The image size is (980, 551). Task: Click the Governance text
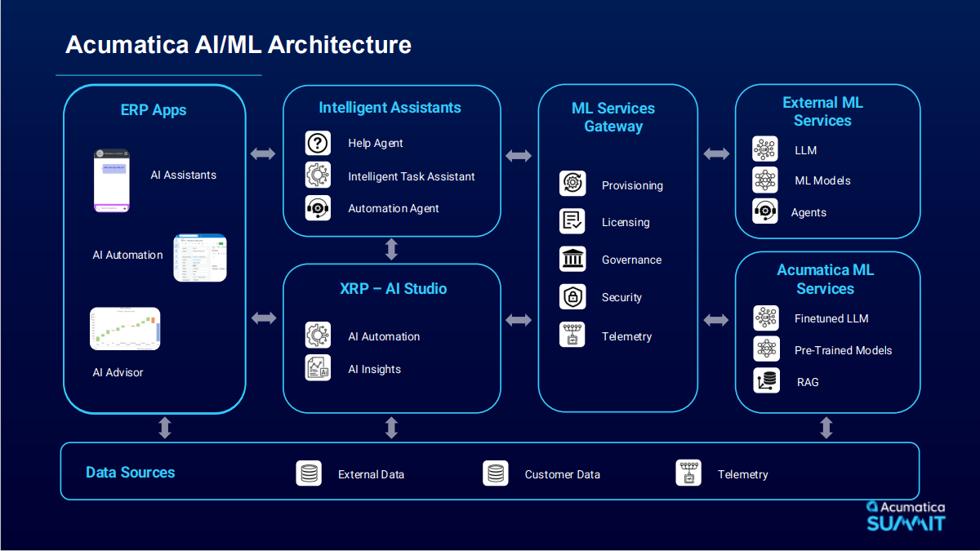pyautogui.click(x=632, y=260)
